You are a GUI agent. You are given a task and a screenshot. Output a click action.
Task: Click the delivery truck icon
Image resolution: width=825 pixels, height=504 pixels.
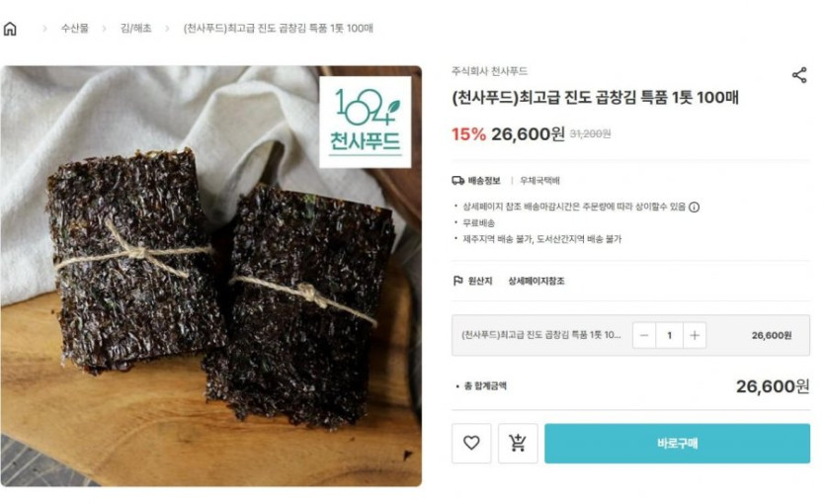pos(457,181)
